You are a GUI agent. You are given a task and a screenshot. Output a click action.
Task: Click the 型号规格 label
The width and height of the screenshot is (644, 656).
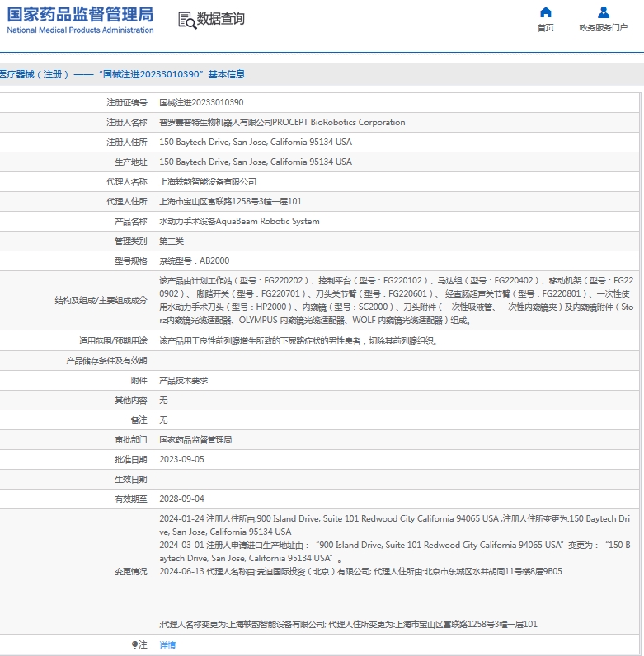[131, 261]
